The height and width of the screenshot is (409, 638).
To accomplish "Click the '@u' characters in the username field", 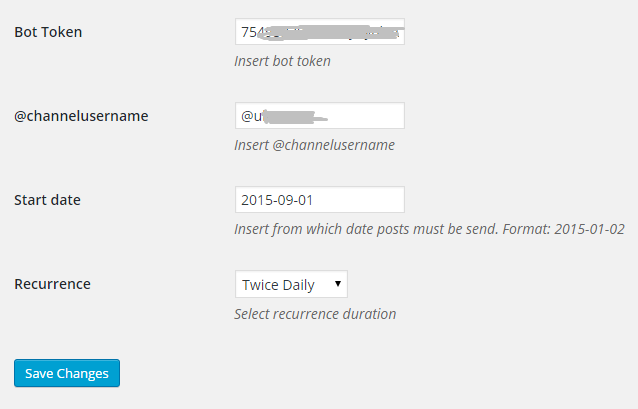I will pyautogui.click(x=252, y=116).
